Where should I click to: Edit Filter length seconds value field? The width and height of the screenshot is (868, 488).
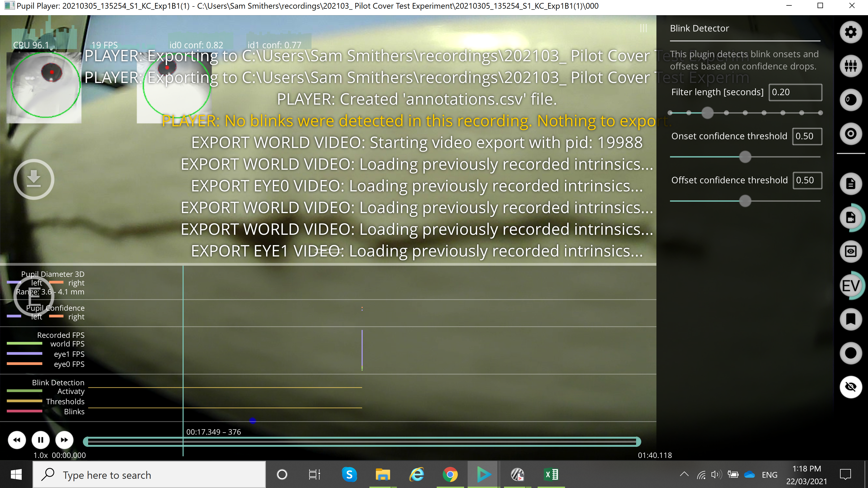click(795, 92)
